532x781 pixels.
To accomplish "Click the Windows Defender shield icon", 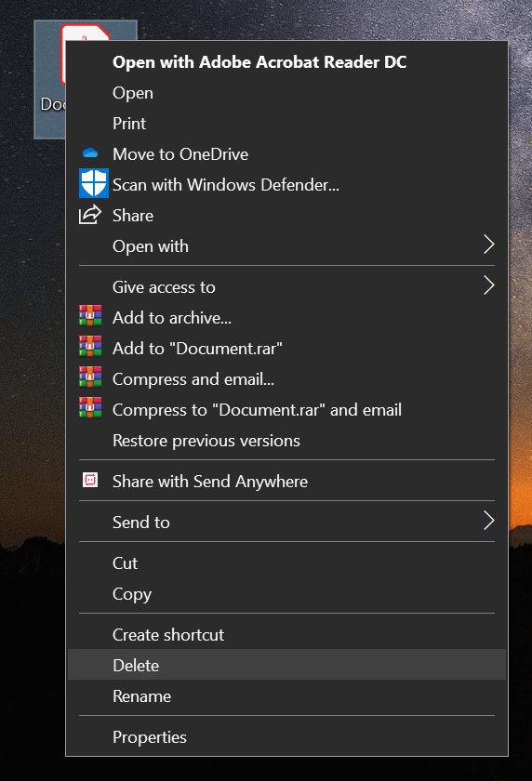I will [x=94, y=183].
